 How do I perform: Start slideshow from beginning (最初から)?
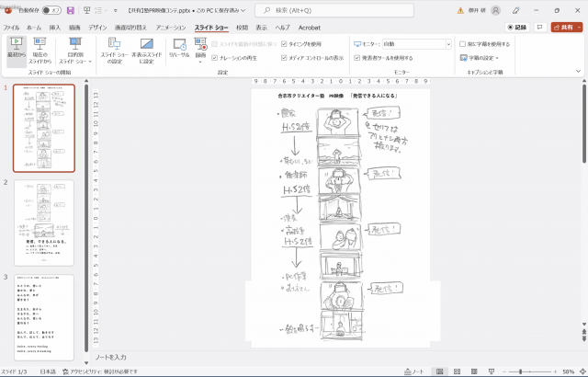click(17, 51)
